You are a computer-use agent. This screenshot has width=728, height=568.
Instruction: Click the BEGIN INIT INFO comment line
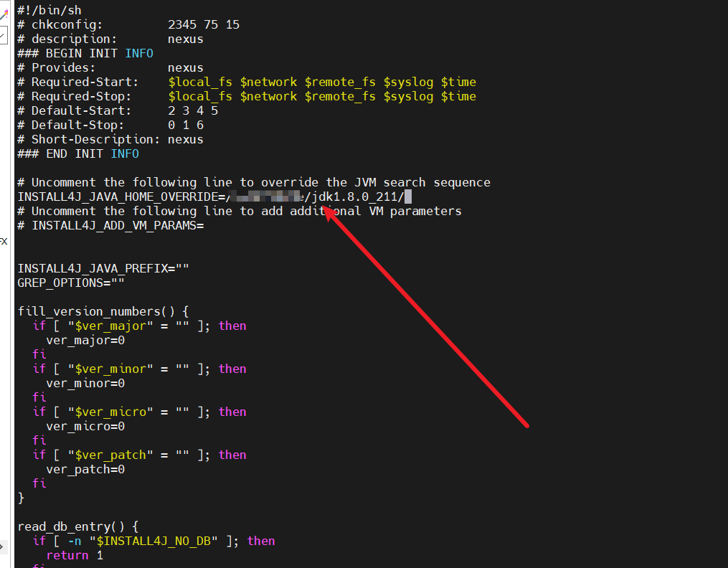coord(78,53)
